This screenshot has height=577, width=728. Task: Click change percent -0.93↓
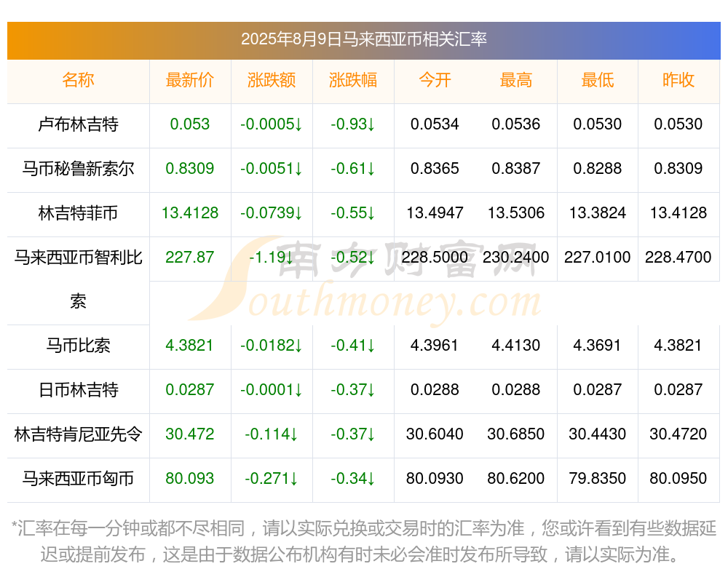353,124
